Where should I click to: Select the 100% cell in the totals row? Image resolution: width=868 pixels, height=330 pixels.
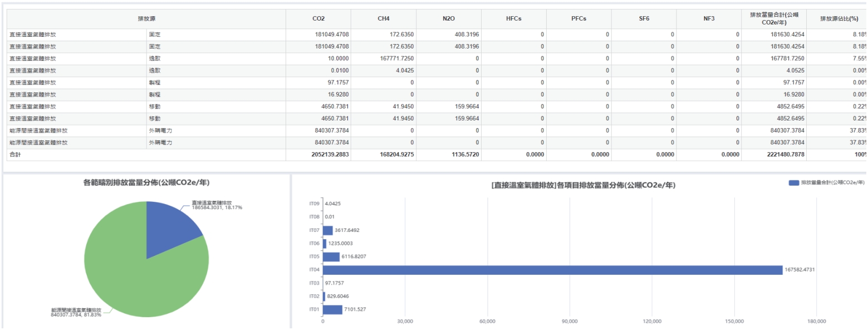coord(837,154)
